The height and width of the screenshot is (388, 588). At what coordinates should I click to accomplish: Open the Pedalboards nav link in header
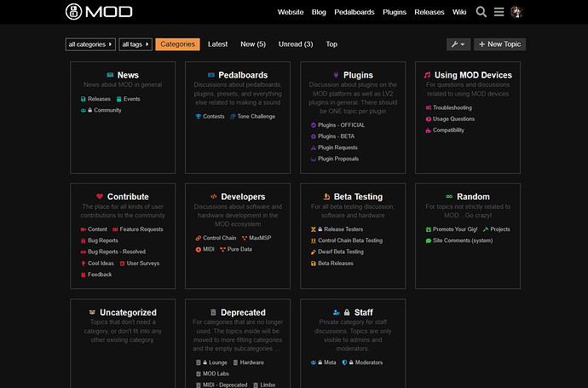point(355,12)
